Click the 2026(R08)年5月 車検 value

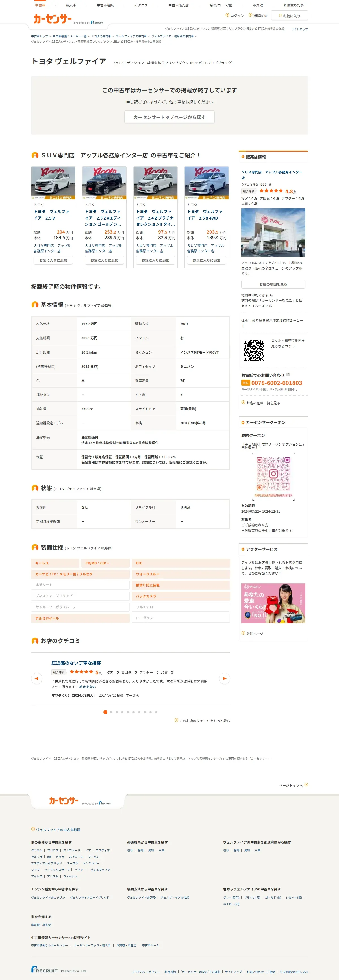pyautogui.click(x=193, y=423)
